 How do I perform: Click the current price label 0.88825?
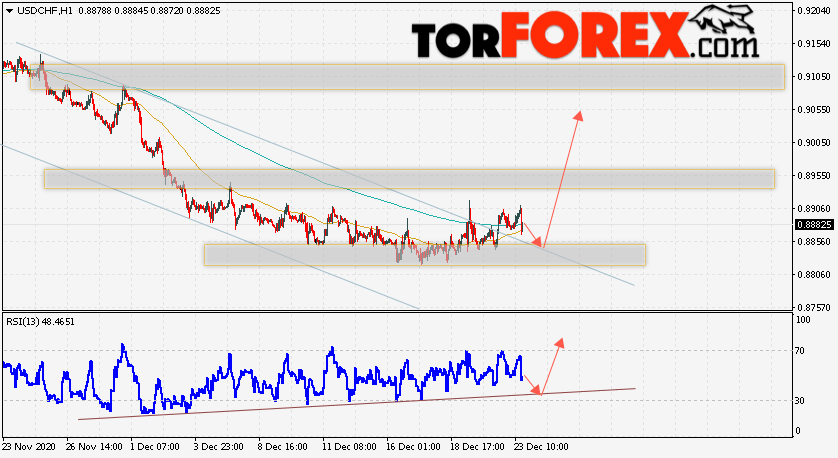pyautogui.click(x=814, y=224)
